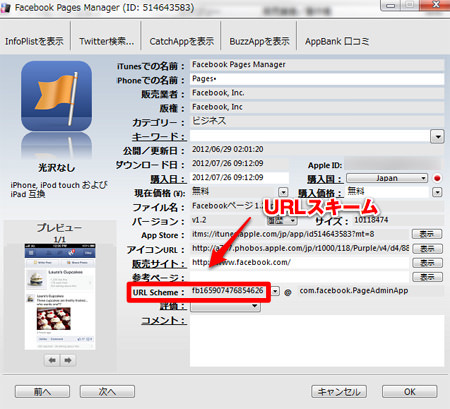The width and height of the screenshot is (450, 409).
Task: Open the 購入国 Japan dropdown
Action: [x=387, y=178]
